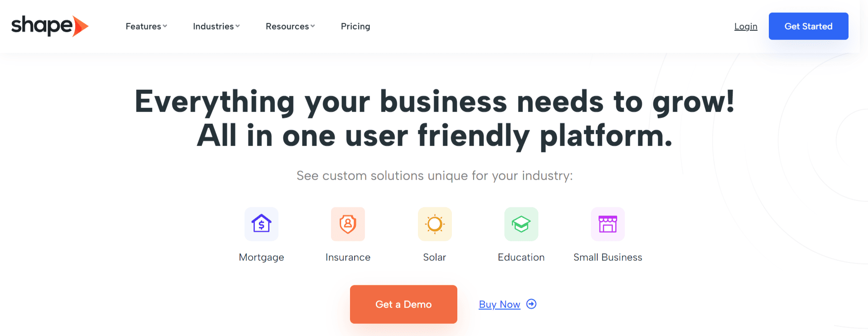The width and height of the screenshot is (868, 336).
Task: Click the Shape logo arrow icon
Action: pyautogui.click(x=80, y=26)
